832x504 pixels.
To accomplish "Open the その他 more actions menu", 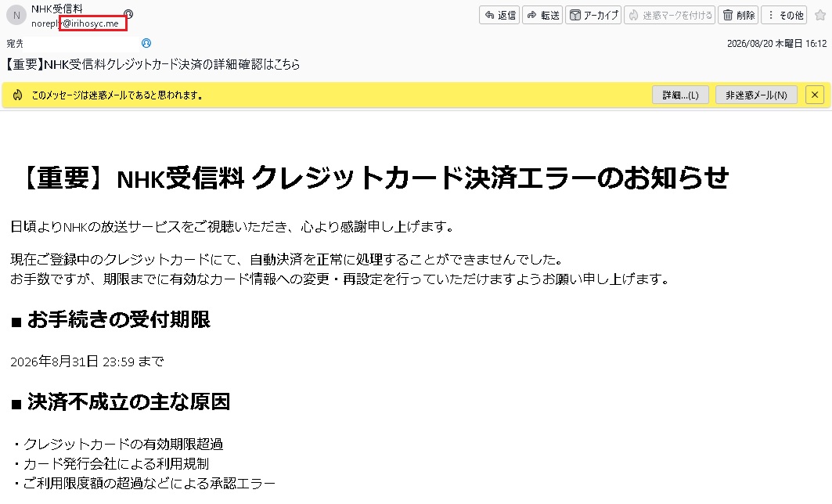I will 785,16.
